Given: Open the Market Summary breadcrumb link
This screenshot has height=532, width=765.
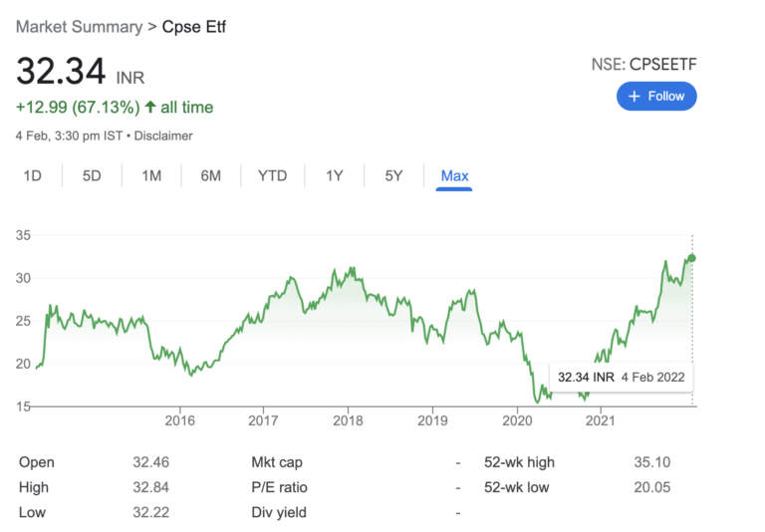Looking at the screenshot, I should coord(79,27).
